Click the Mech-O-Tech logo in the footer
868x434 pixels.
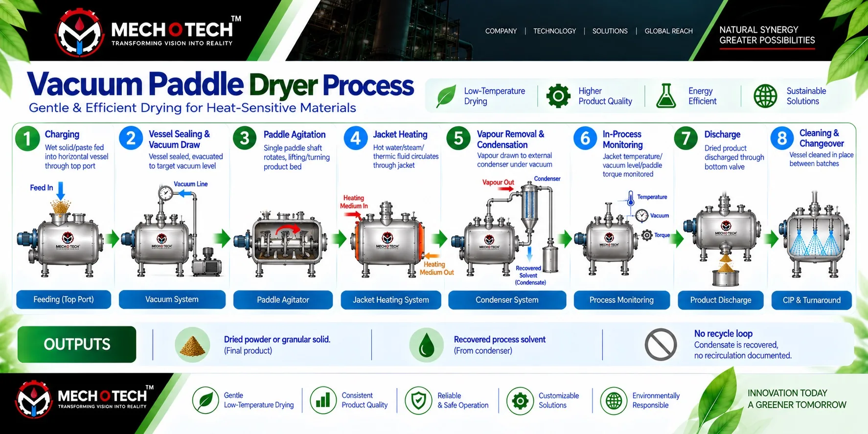point(85,399)
